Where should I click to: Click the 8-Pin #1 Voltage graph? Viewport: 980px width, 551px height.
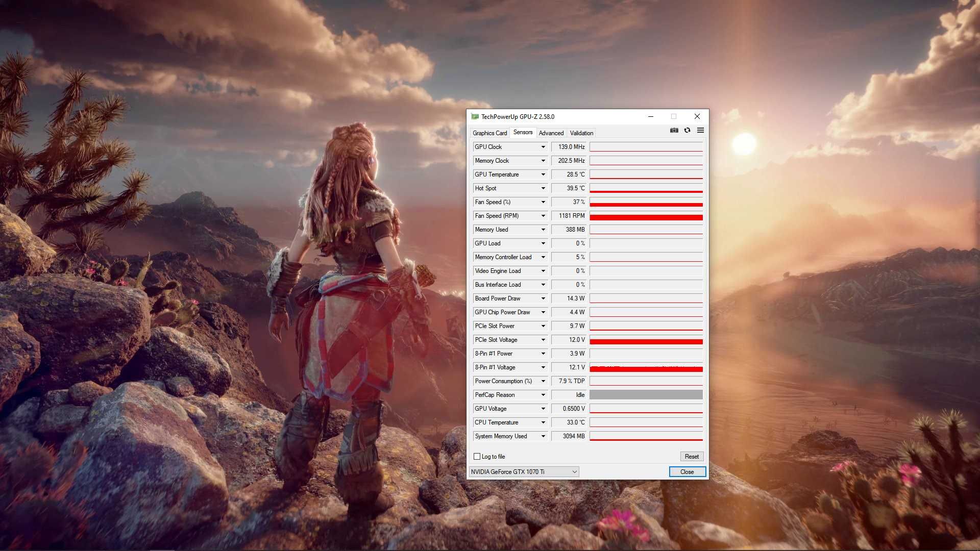[x=646, y=367]
